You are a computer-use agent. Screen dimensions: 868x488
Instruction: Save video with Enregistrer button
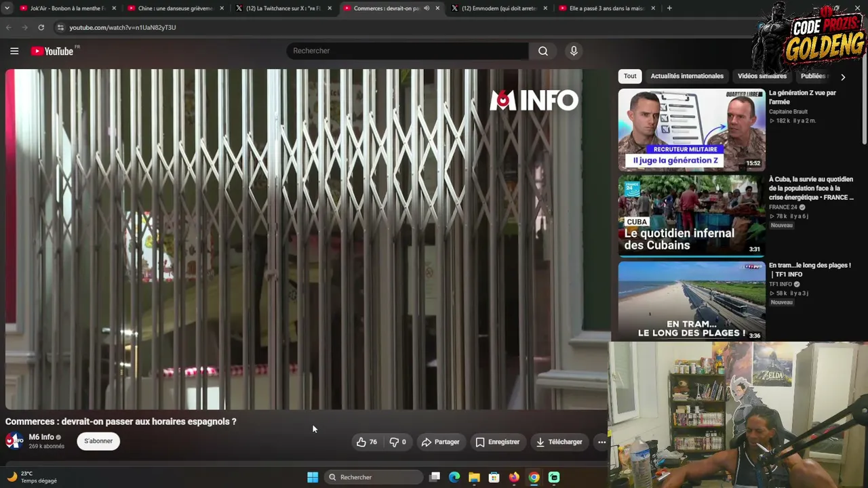497,442
